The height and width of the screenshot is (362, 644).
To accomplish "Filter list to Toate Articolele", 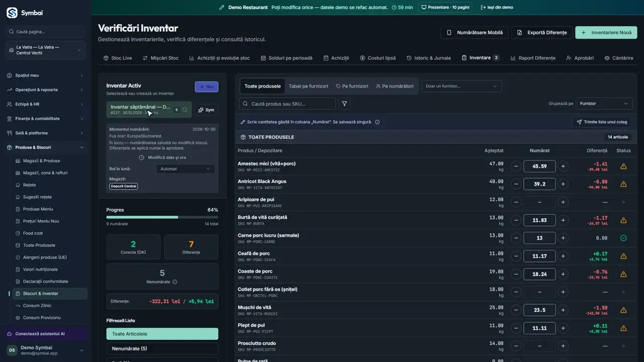I will (x=162, y=334).
